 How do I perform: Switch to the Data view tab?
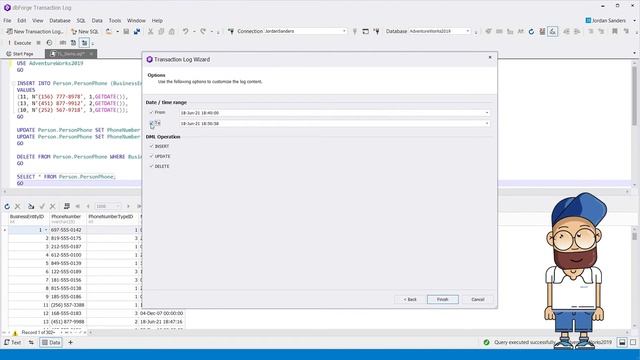click(51, 342)
